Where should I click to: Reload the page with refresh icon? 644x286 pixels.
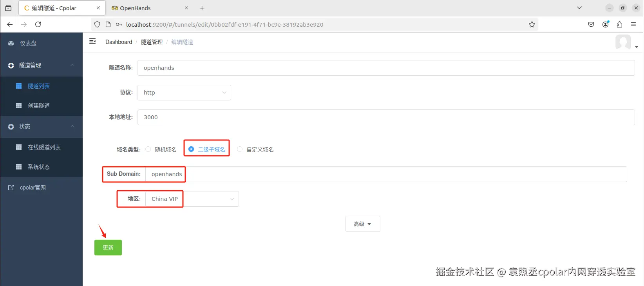coord(38,24)
